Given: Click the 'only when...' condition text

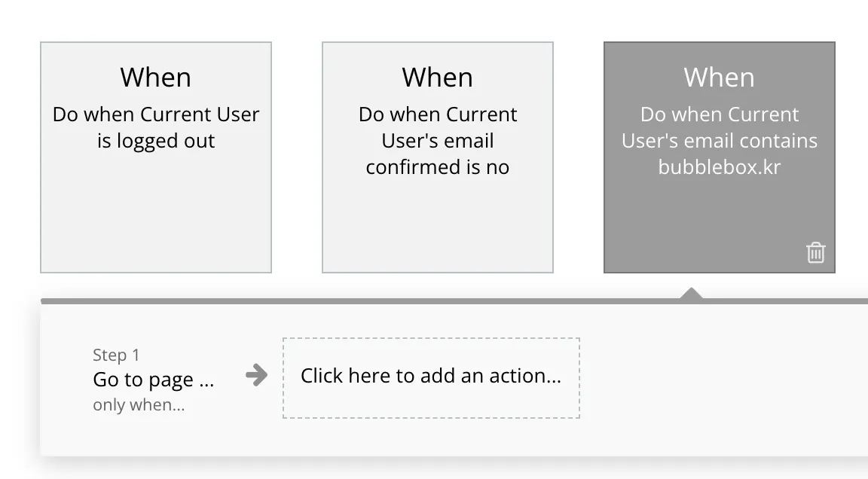Looking at the screenshot, I should point(139,405).
